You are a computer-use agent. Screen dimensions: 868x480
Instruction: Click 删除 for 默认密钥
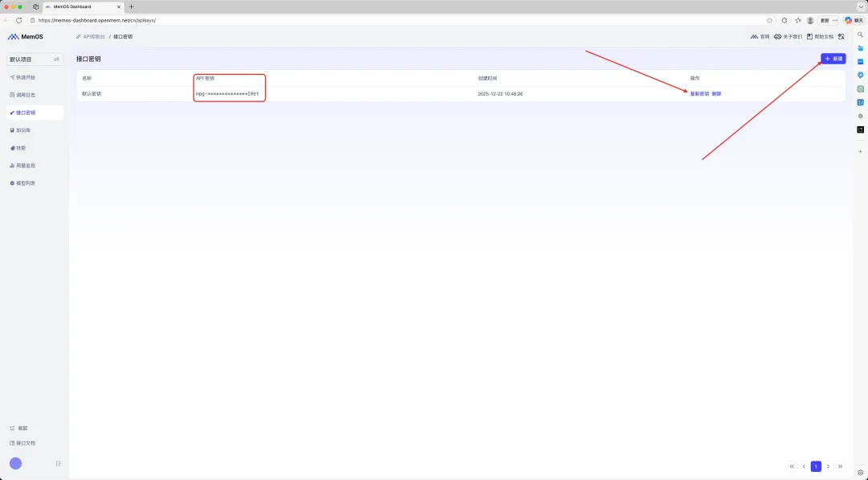(716, 94)
